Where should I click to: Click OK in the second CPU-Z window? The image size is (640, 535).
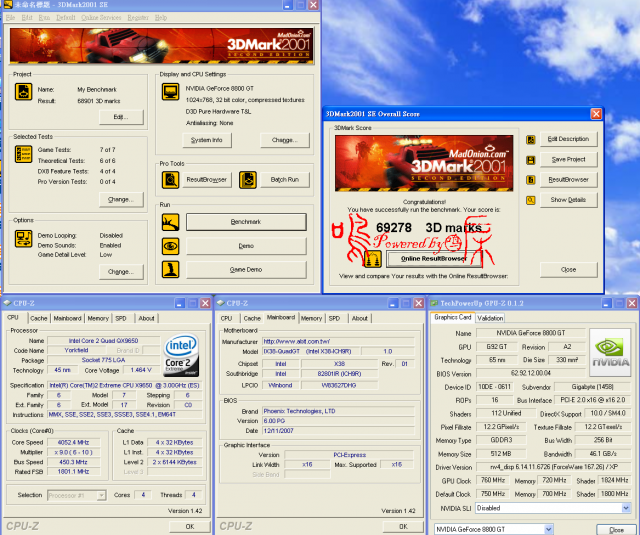[x=403, y=526]
